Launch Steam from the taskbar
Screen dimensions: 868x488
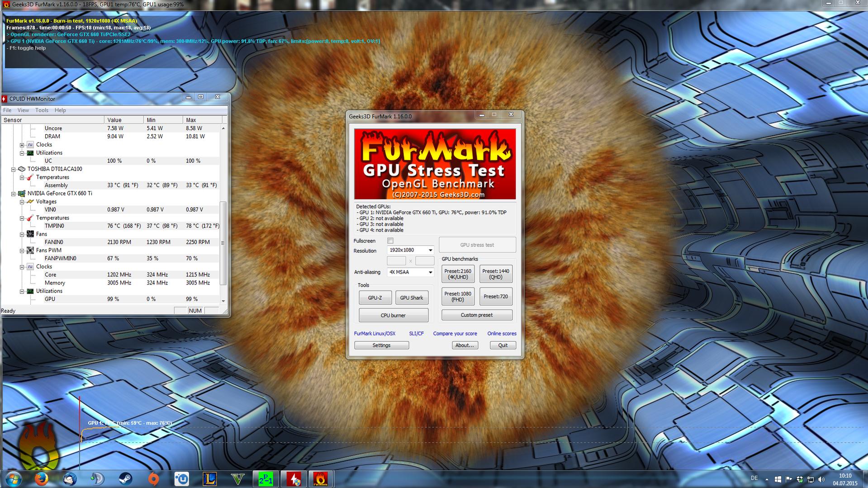(x=125, y=479)
